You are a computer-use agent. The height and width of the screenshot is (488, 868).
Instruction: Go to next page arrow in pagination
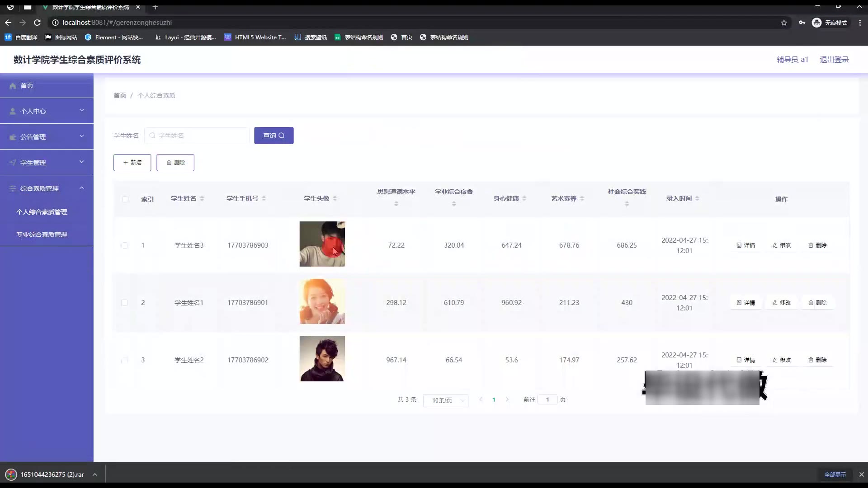(x=507, y=399)
